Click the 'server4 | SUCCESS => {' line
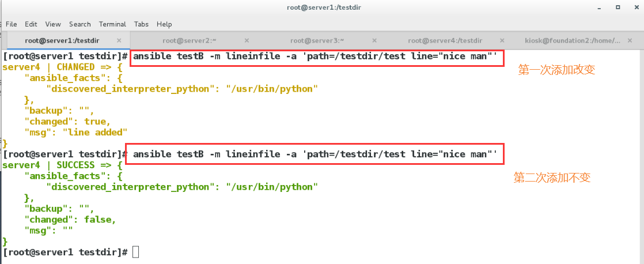The width and height of the screenshot is (644, 264). (x=62, y=165)
